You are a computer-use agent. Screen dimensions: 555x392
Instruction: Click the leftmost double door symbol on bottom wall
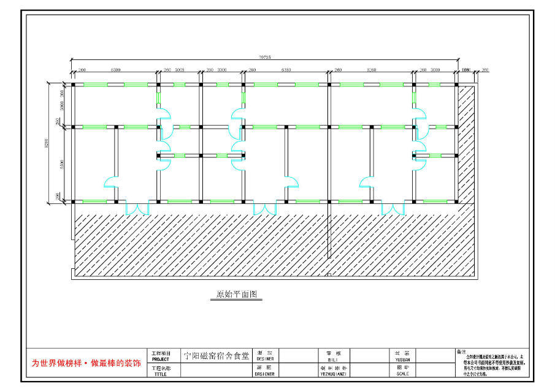click(x=137, y=208)
